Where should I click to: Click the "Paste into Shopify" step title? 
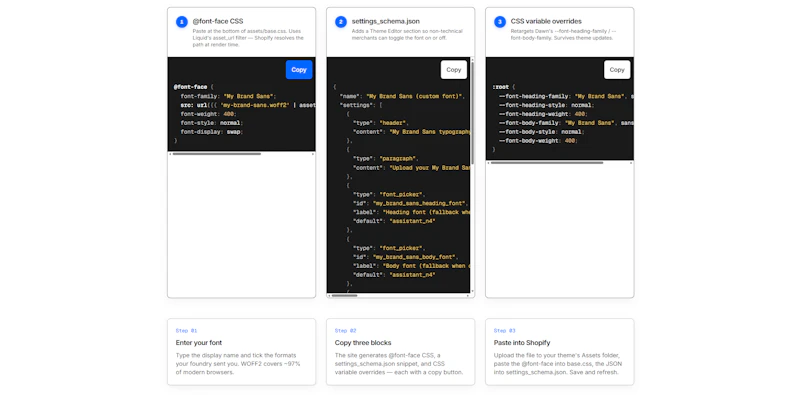click(522, 342)
